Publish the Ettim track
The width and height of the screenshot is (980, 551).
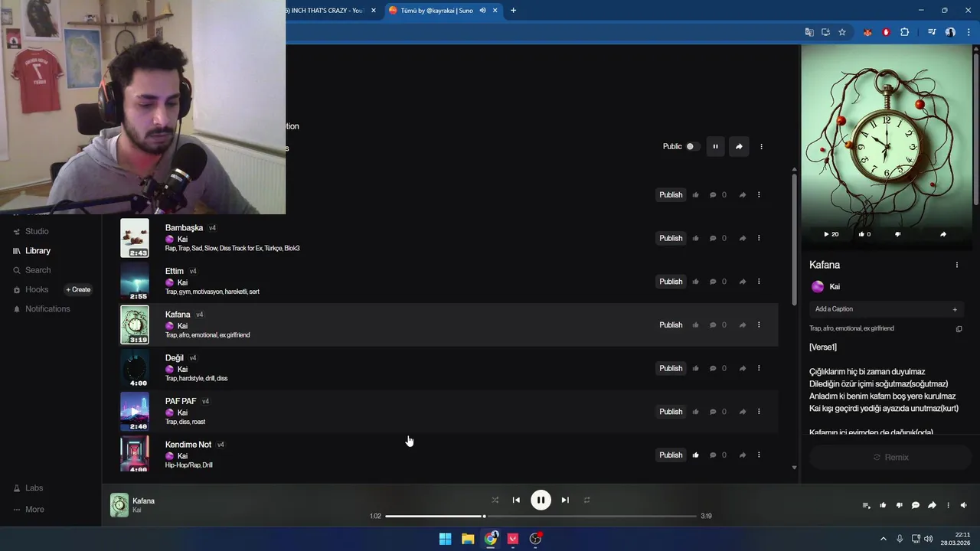pyautogui.click(x=671, y=282)
